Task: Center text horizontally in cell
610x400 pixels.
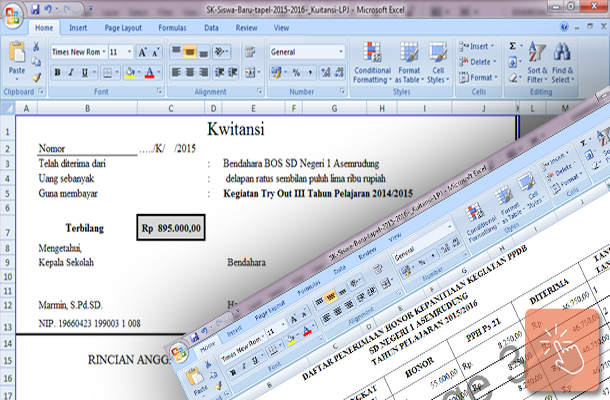Action: click(x=189, y=72)
